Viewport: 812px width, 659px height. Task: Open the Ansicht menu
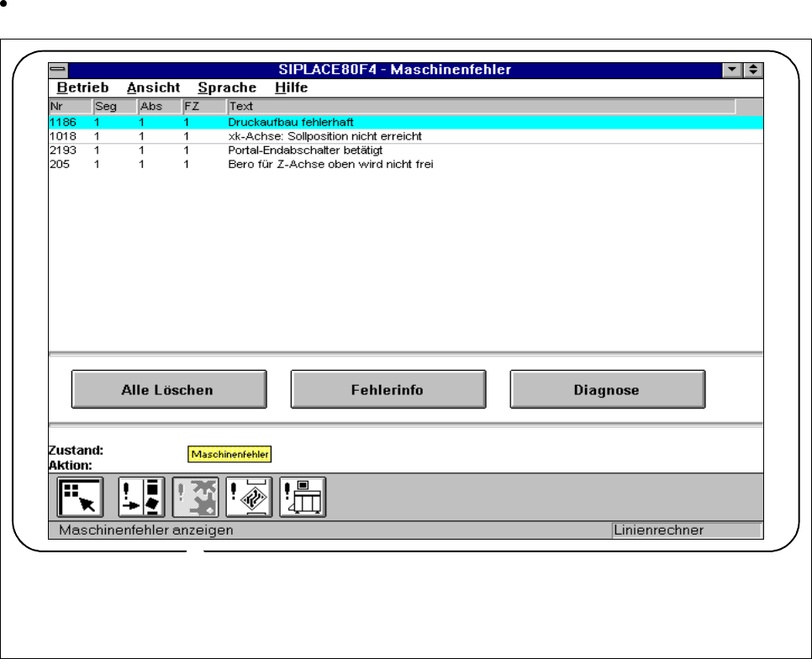[153, 87]
